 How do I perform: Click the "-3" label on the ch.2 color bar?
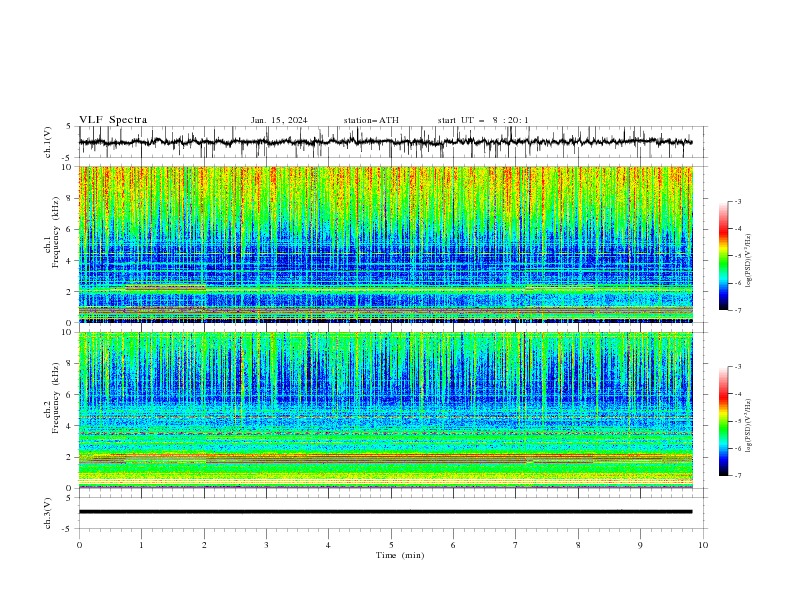coord(737,367)
